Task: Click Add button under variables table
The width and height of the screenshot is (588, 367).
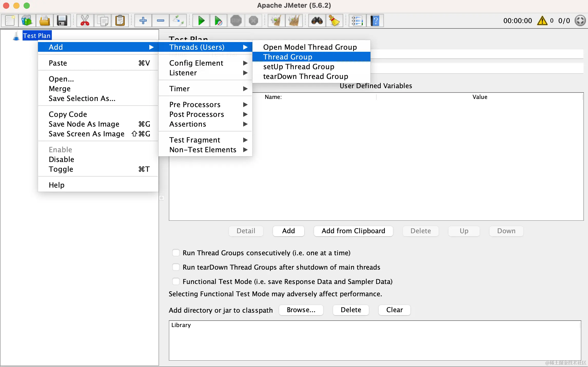Action: click(x=288, y=231)
